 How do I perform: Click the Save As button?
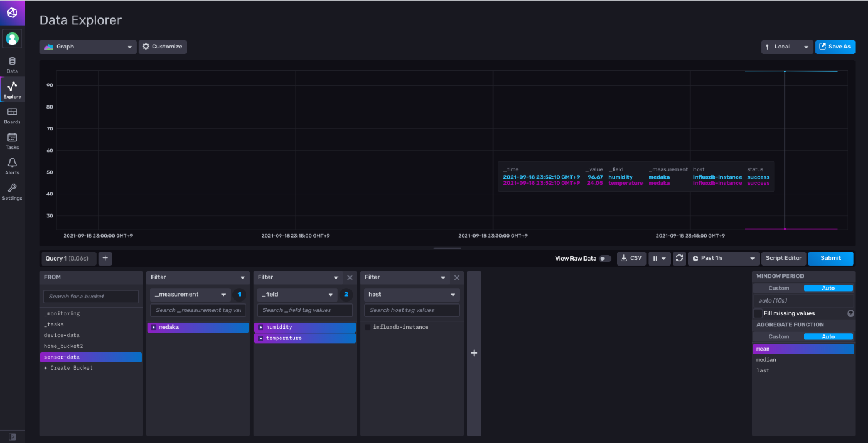coord(835,47)
